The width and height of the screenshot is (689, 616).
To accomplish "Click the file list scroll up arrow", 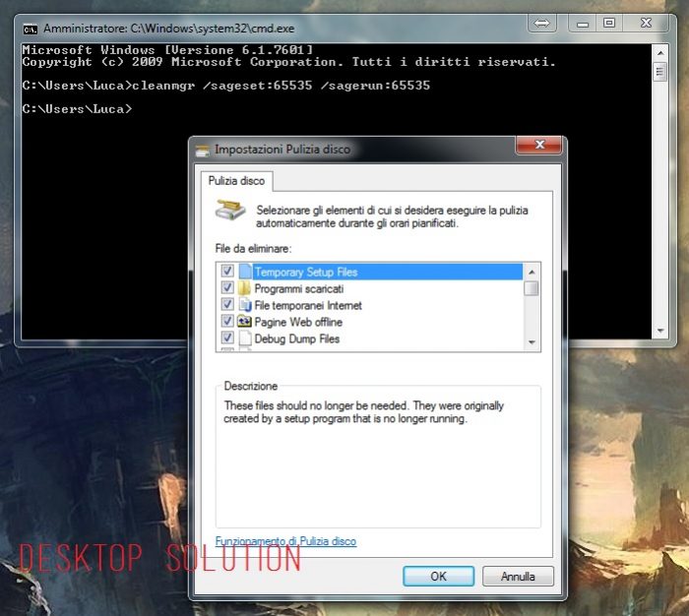I will point(532,272).
